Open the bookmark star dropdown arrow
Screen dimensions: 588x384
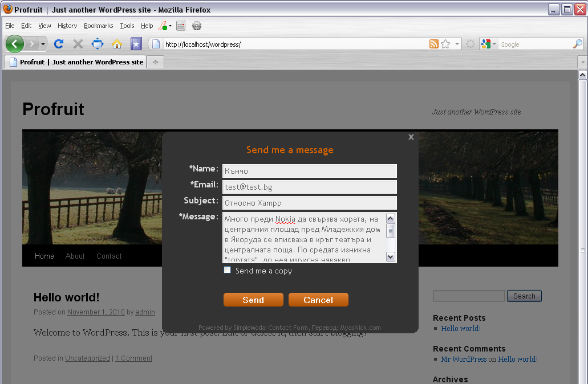pos(457,44)
